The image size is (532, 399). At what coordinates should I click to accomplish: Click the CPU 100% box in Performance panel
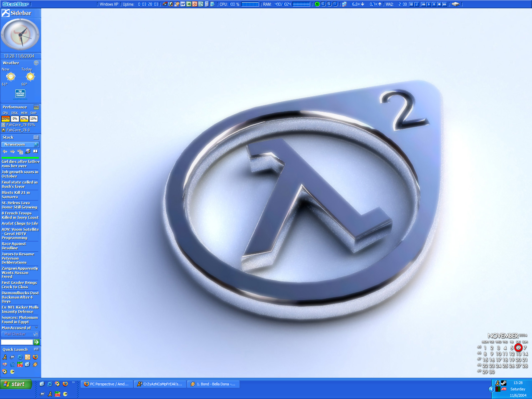point(5,119)
